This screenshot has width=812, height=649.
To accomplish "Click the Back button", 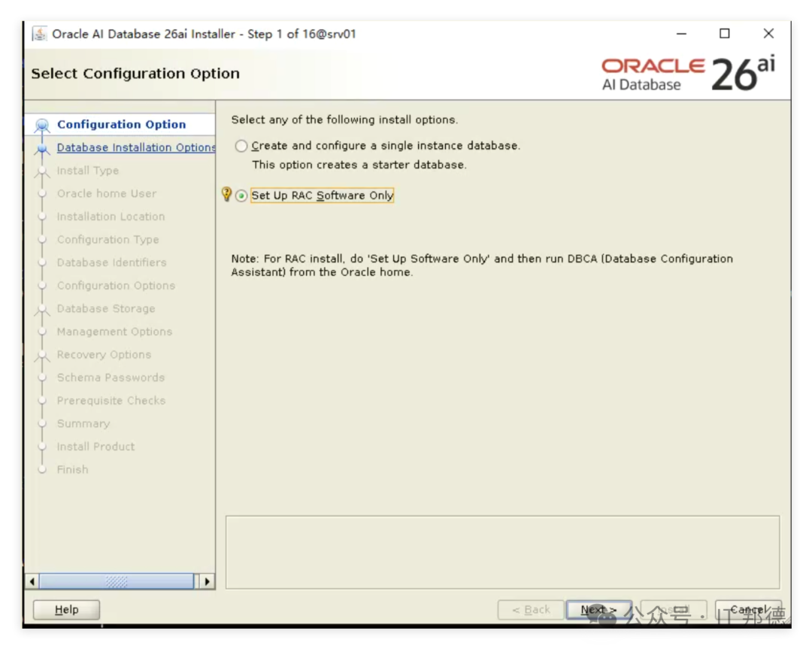I will coord(531,610).
